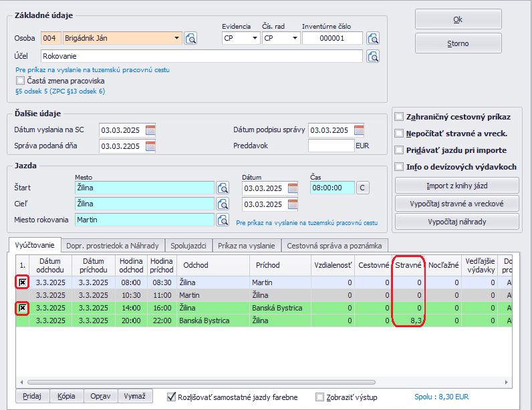
Task: Switch to Spolujazdci tab
Action: 189,246
